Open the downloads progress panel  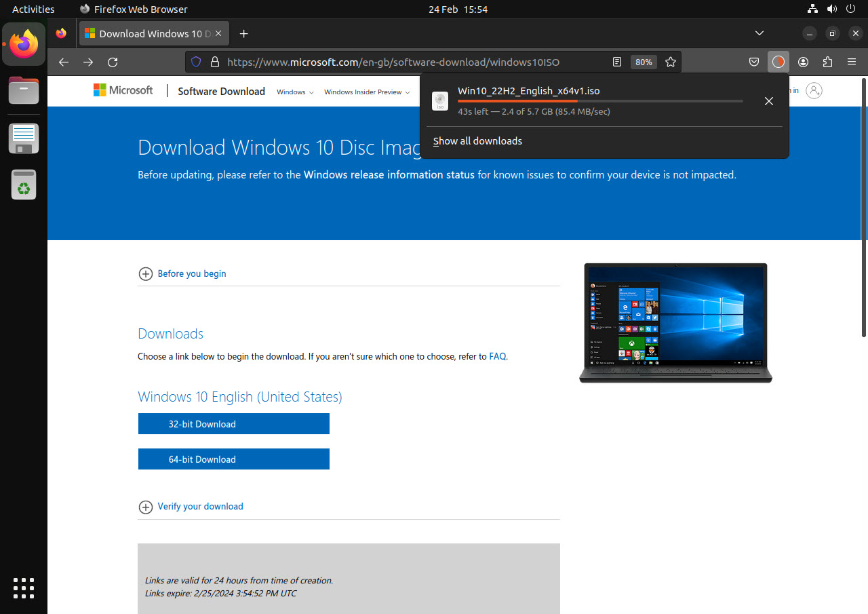[x=778, y=62]
